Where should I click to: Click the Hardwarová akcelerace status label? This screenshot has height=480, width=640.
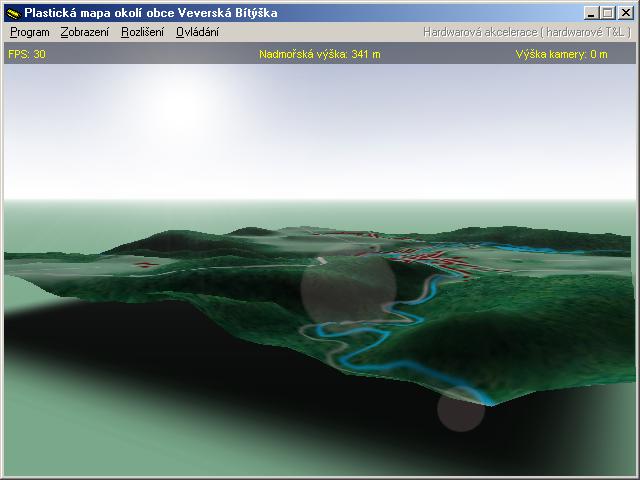(526, 32)
